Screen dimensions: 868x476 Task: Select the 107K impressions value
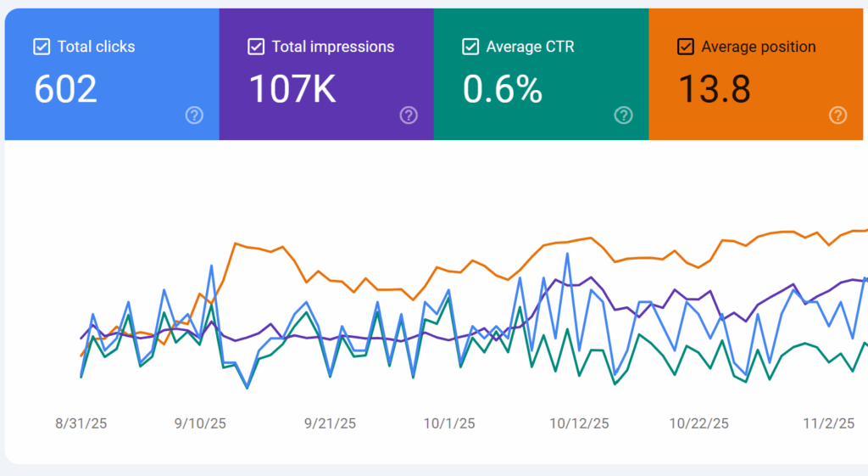click(x=292, y=88)
